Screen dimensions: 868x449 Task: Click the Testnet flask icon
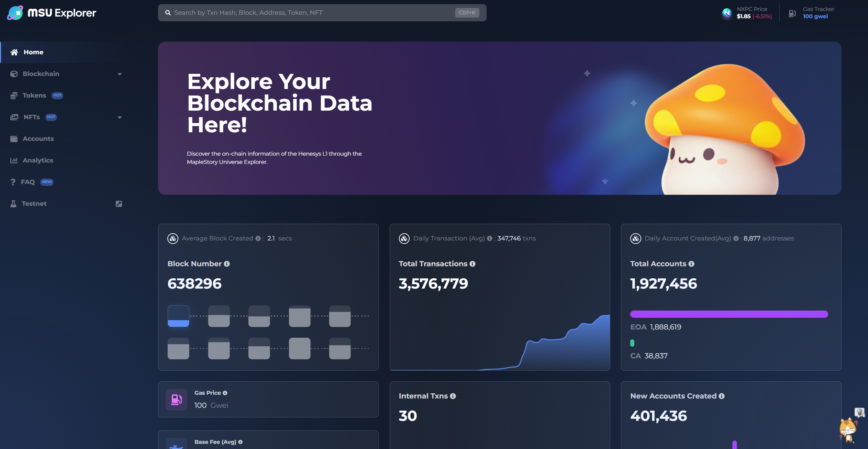pos(13,204)
